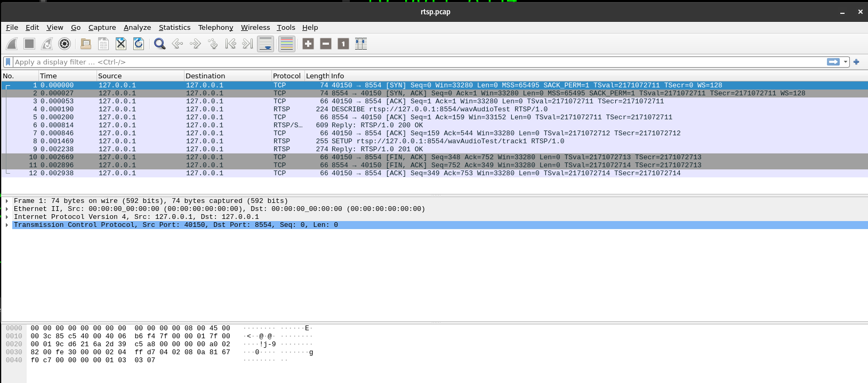Open the recent display filters dropdown arrow
This screenshot has height=383, width=868.
click(846, 62)
